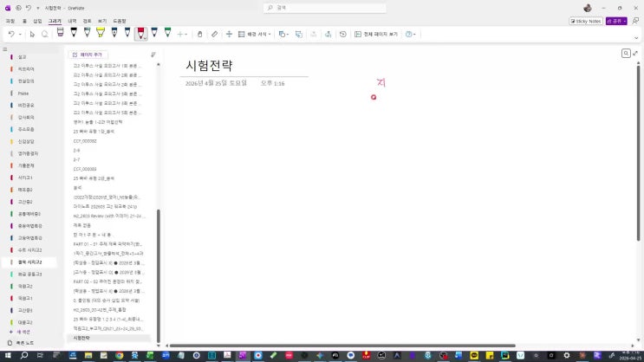Open the page search magnifier icon

[x=626, y=54]
